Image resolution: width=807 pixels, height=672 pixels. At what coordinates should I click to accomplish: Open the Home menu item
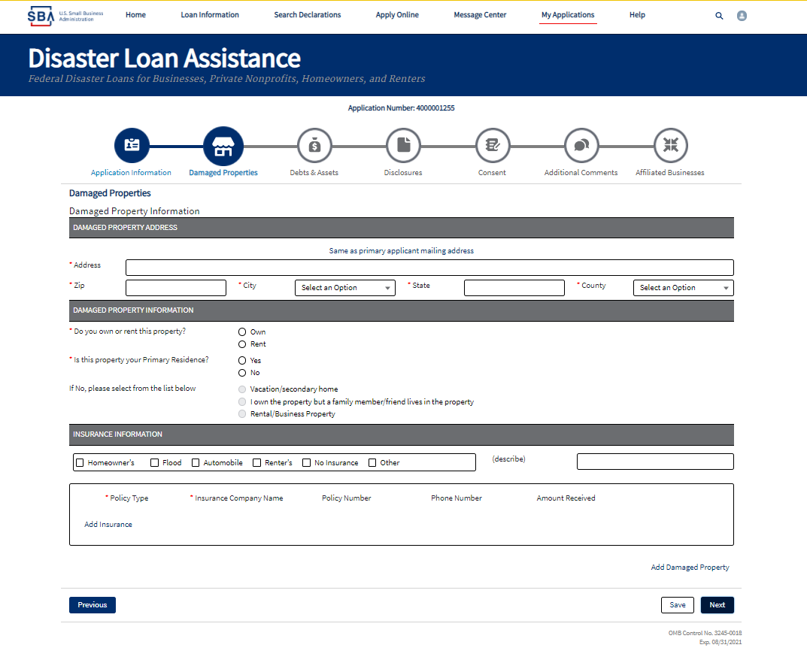[x=135, y=15]
